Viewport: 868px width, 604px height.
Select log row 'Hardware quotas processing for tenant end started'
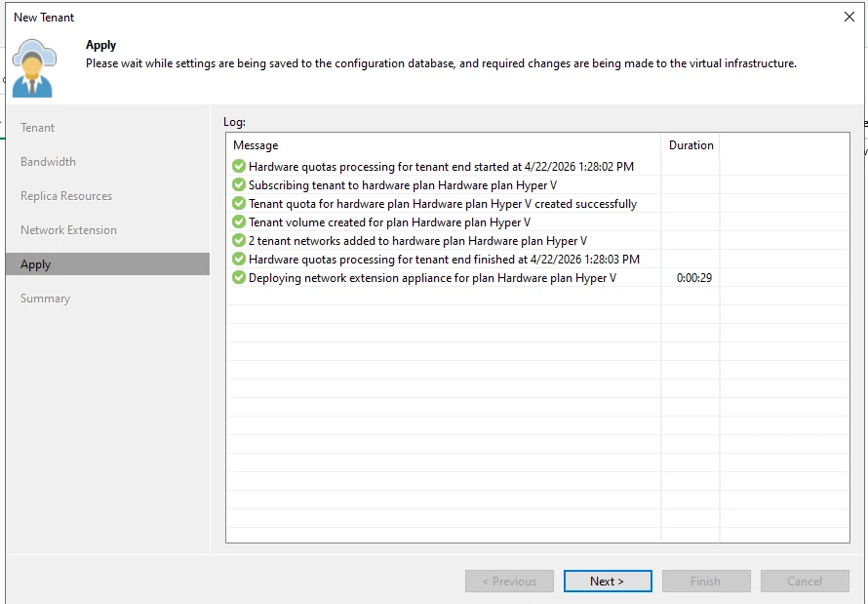pyautogui.click(x=537, y=166)
